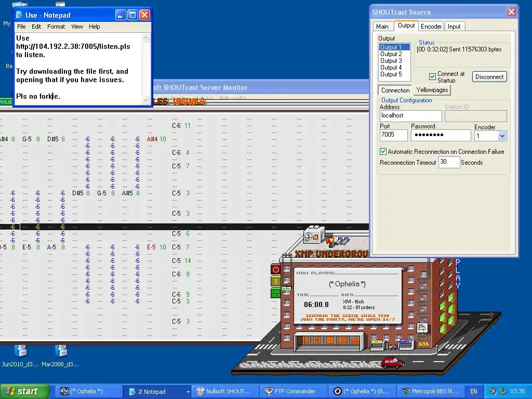Click the Reconnection Timeout field
The width and height of the screenshot is (532, 399).
coord(449,162)
